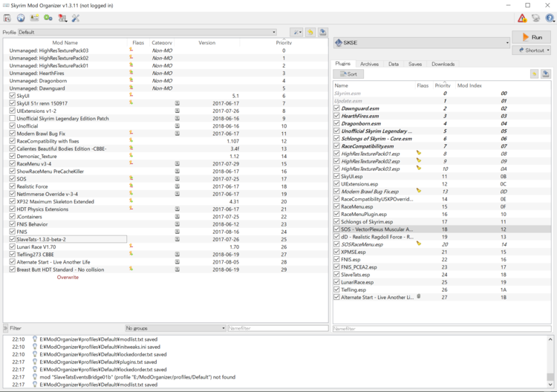Viewport: 557px width, 392px height.
Task: Click the Sort plugins button
Action: click(348, 73)
